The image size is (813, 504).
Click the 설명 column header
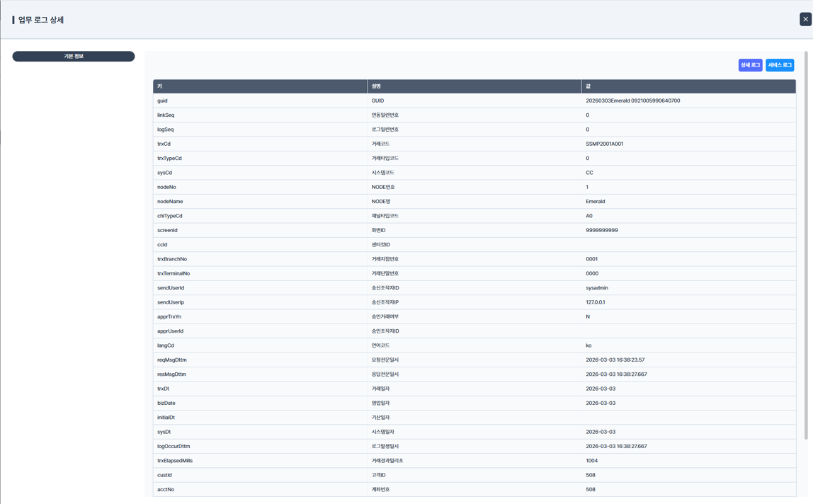474,86
